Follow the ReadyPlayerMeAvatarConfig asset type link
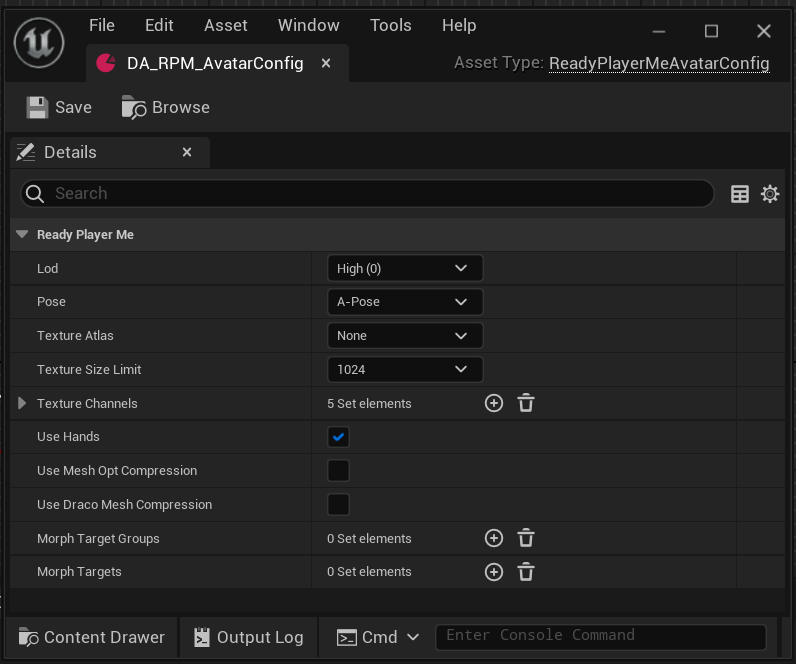The height and width of the screenshot is (664, 796). pyautogui.click(x=659, y=63)
